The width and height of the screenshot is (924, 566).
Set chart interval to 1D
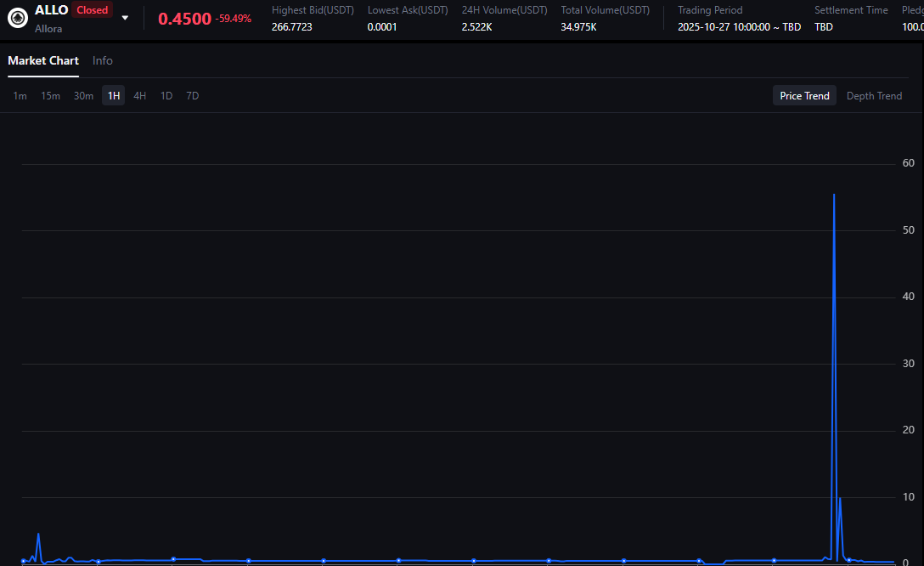coord(166,96)
